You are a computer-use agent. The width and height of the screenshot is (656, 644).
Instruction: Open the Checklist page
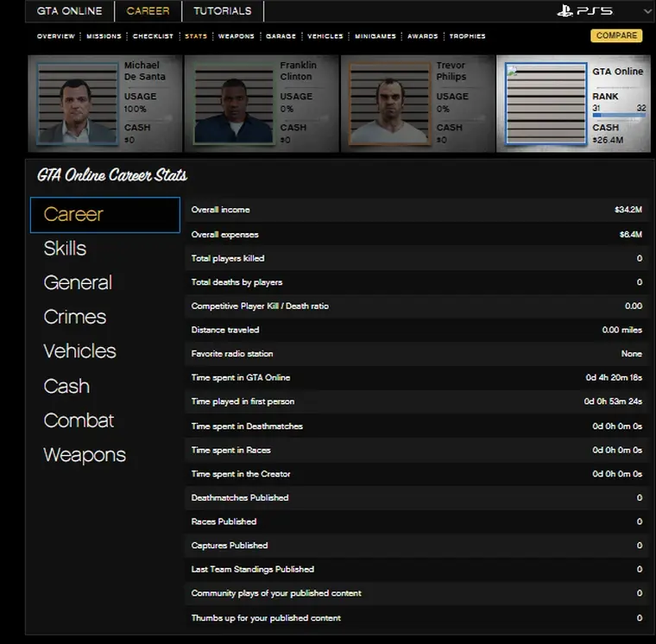pyautogui.click(x=154, y=36)
